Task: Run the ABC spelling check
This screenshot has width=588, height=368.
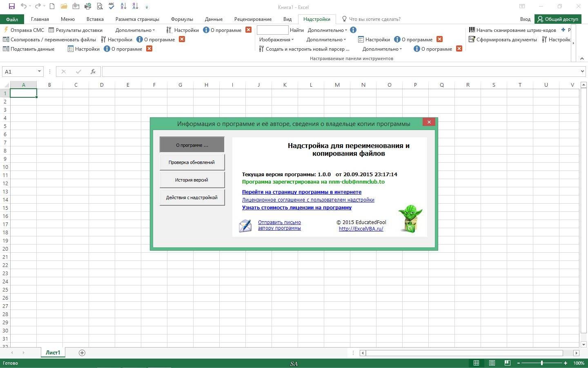Action: click(111, 6)
